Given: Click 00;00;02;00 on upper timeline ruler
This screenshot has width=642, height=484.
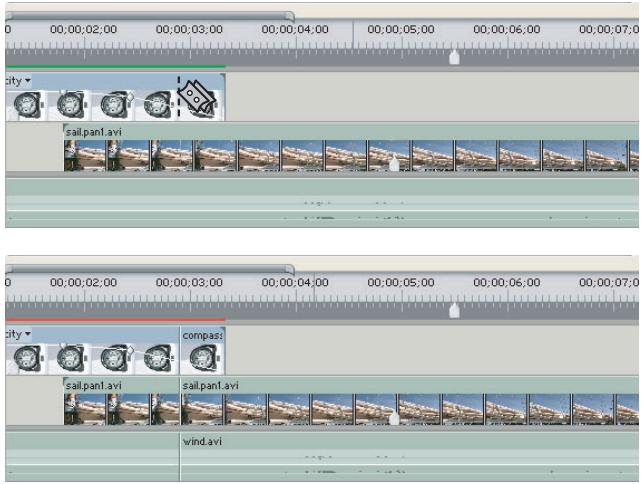Looking at the screenshot, I should (84, 29).
